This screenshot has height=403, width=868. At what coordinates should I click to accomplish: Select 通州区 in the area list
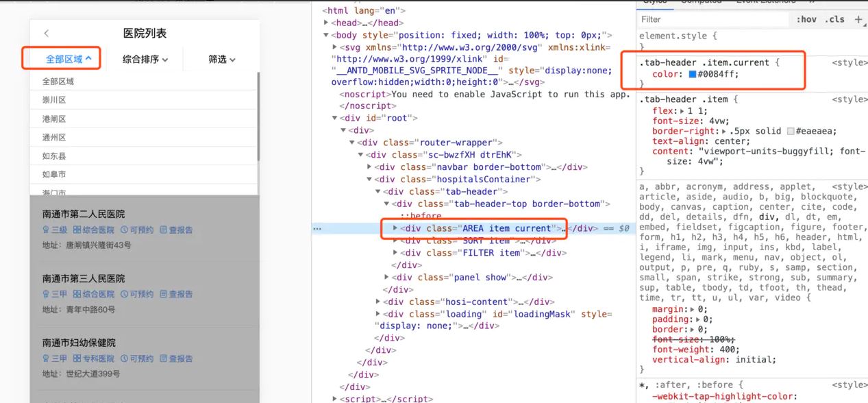click(x=143, y=138)
